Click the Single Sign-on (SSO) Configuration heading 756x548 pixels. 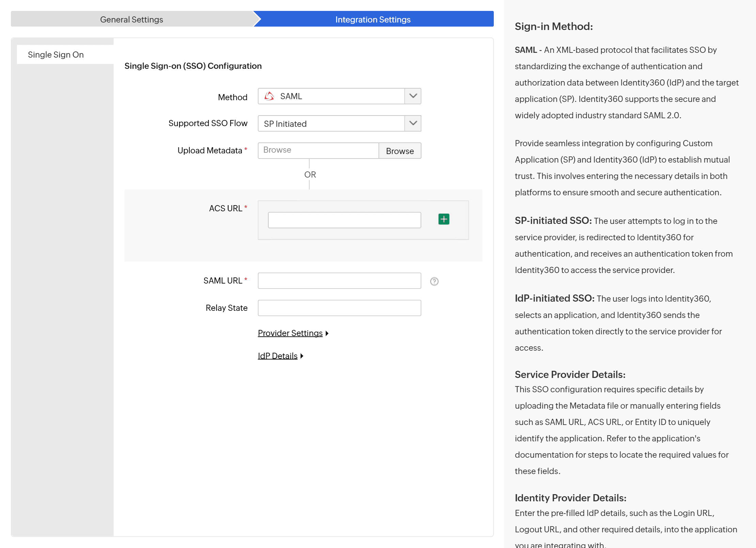pos(193,66)
